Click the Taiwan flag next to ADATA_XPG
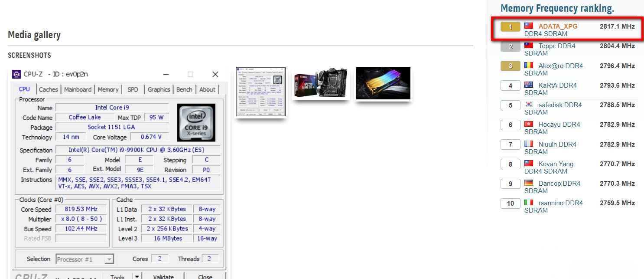Screen dimensions: 644x279 click(529, 26)
